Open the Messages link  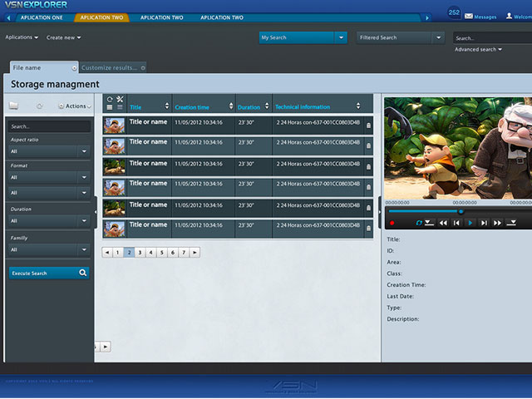point(485,17)
